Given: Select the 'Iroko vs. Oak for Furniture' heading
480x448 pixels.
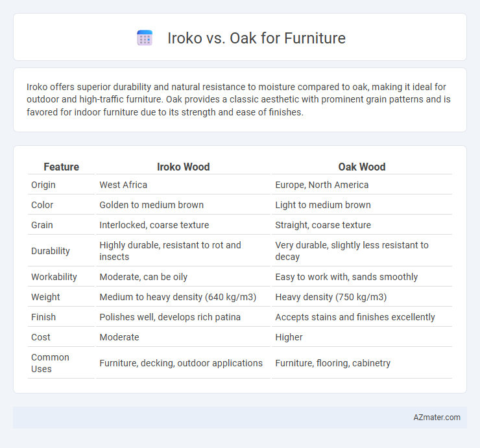Looking at the screenshot, I should point(256,38).
